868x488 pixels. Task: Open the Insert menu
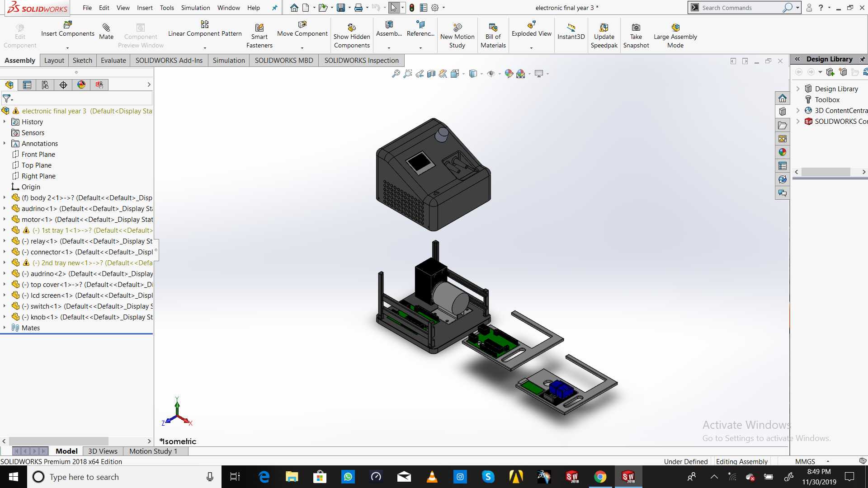tap(145, 8)
